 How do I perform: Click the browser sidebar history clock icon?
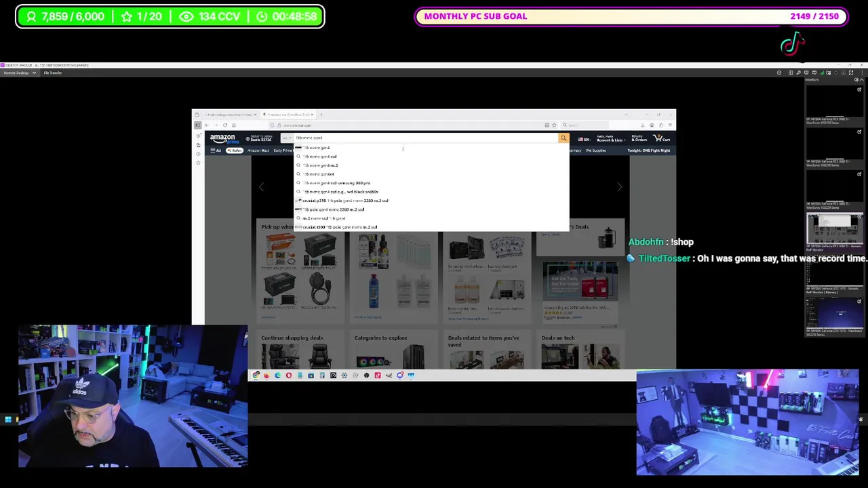198,154
